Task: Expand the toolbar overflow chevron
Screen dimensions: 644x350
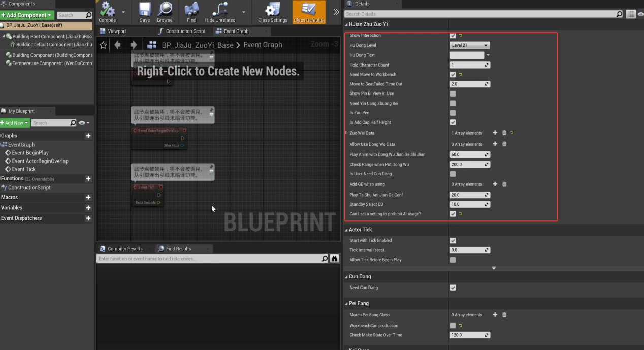Action: (x=336, y=12)
